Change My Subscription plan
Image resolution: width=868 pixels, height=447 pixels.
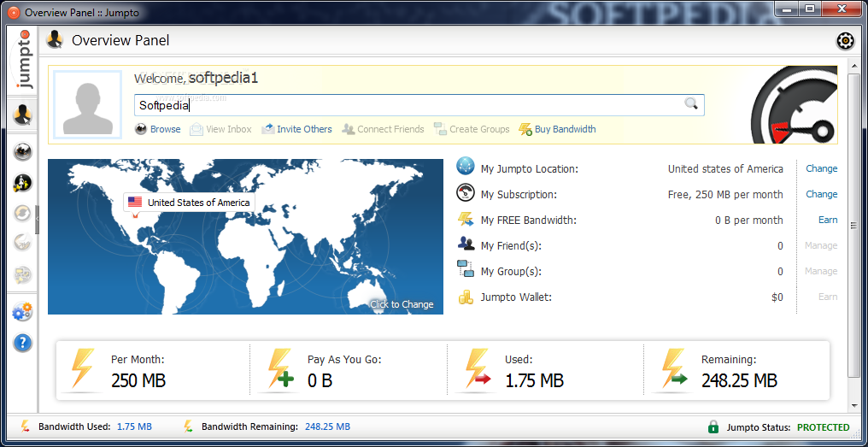pos(822,194)
